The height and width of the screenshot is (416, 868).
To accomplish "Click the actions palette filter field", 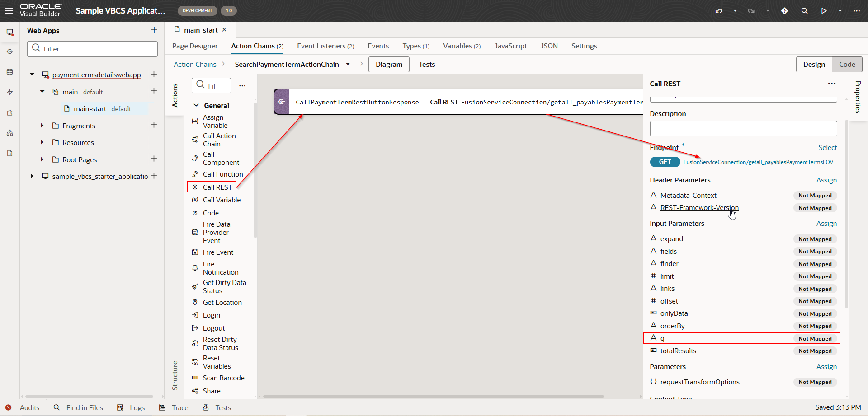I will 212,85.
